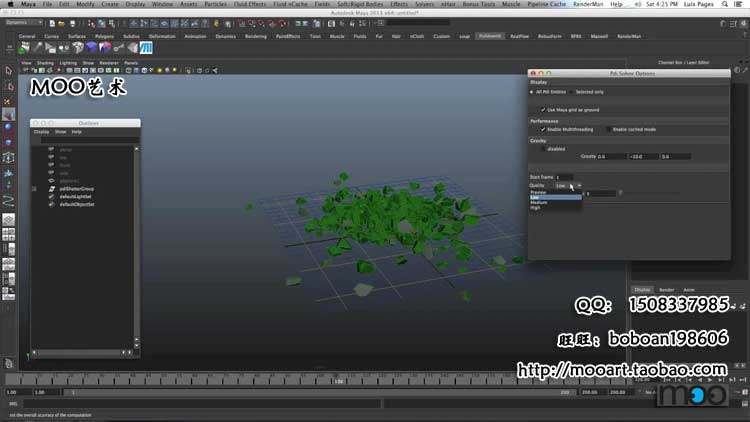Click the defaultLightSet set icon
The image size is (750, 422).
50,196
